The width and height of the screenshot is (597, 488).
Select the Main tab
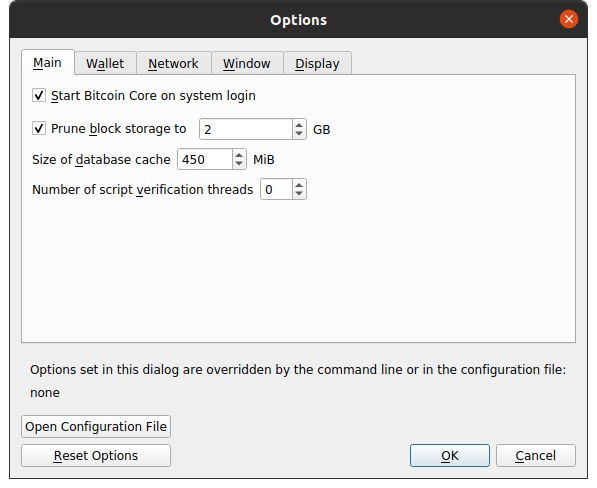[48, 62]
